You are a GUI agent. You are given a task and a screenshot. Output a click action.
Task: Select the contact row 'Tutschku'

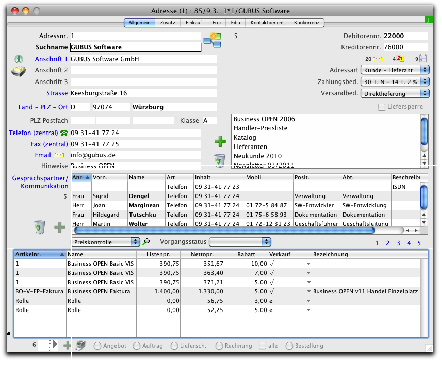pos(246,215)
